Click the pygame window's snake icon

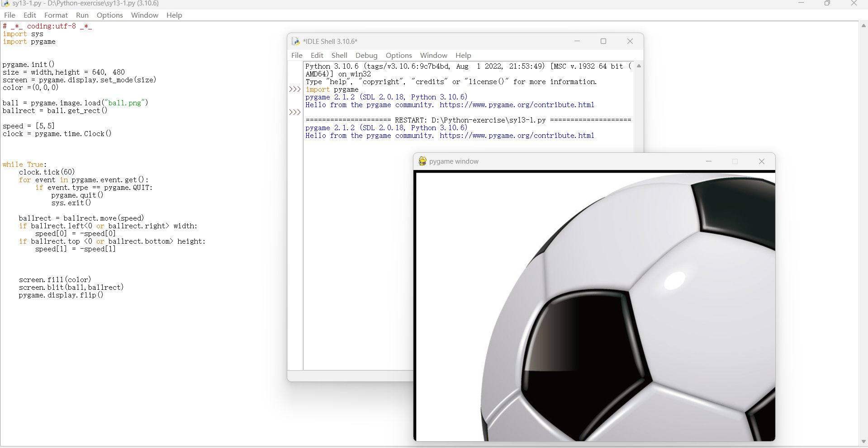[x=422, y=161]
